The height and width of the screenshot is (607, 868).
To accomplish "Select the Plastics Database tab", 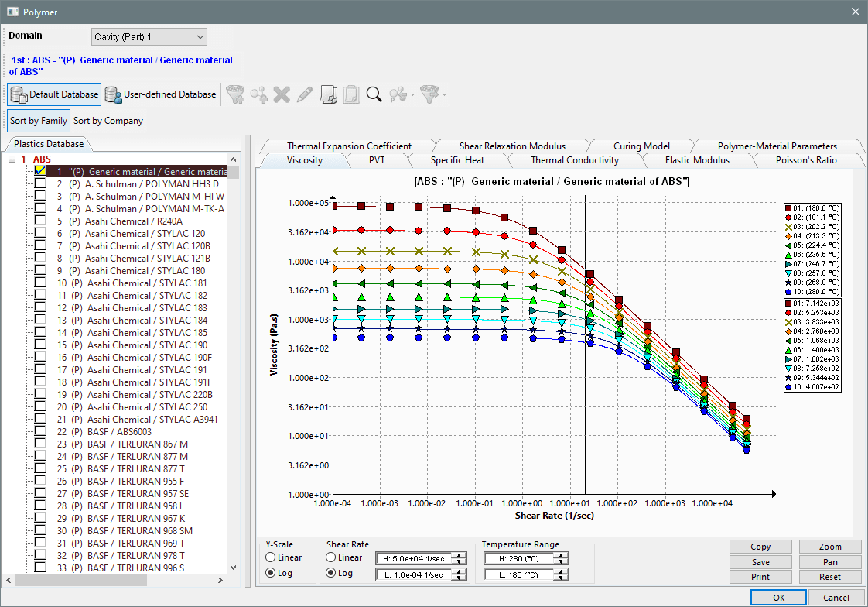I will (49, 143).
